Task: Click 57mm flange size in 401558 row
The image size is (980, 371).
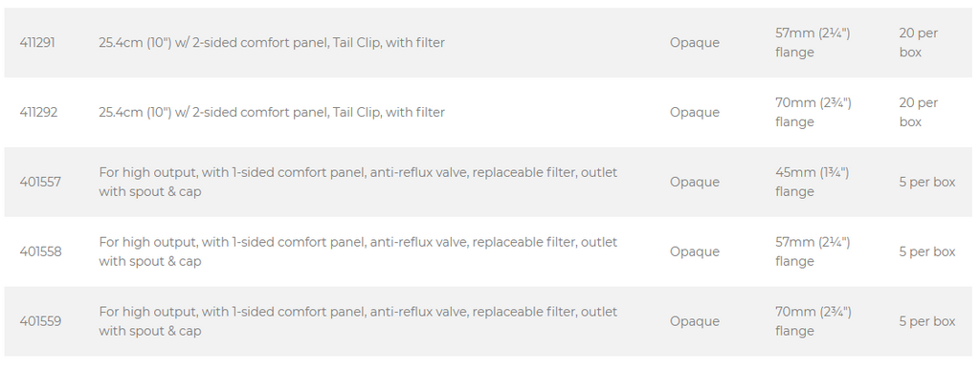Action: (x=813, y=251)
